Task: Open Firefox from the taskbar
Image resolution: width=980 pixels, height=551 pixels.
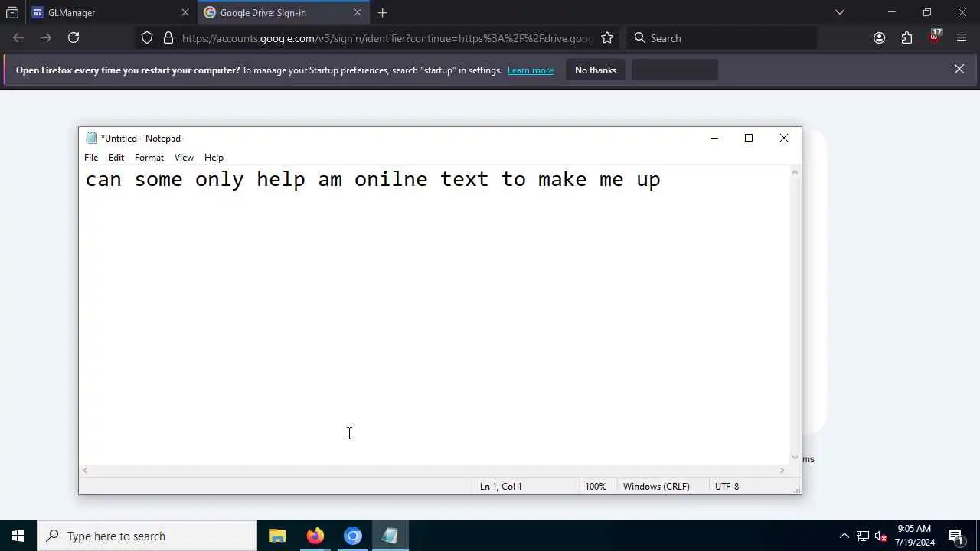Action: pyautogui.click(x=315, y=536)
